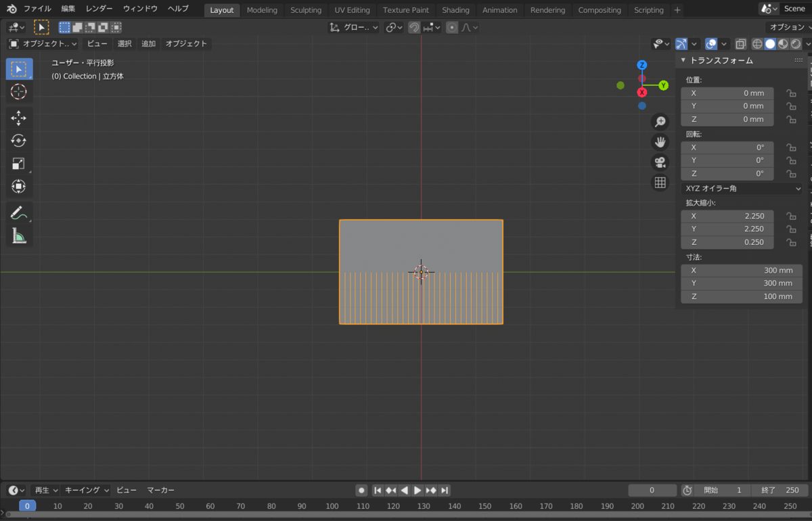Play the animation forward
Viewport: 812px width, 521px height.
pyautogui.click(x=418, y=490)
